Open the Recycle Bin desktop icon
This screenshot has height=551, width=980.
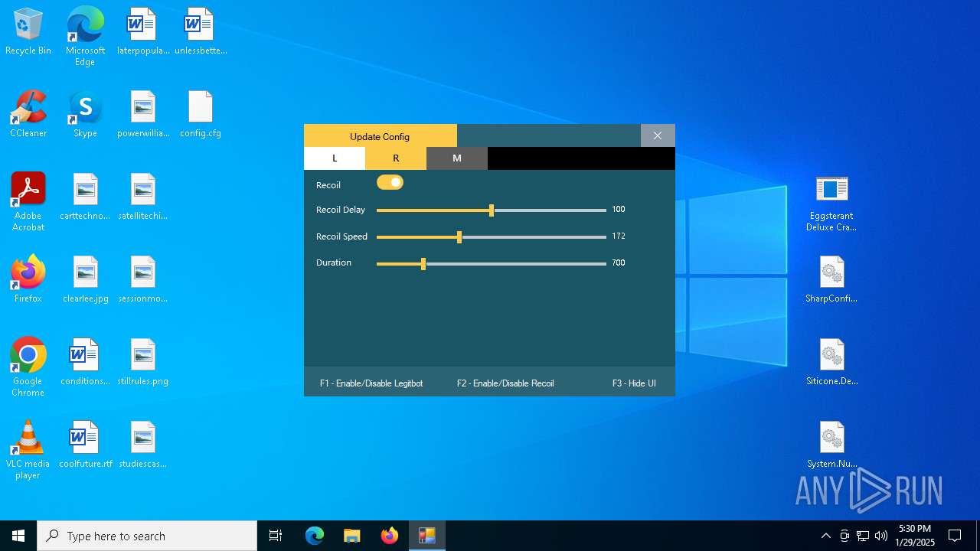(28, 32)
